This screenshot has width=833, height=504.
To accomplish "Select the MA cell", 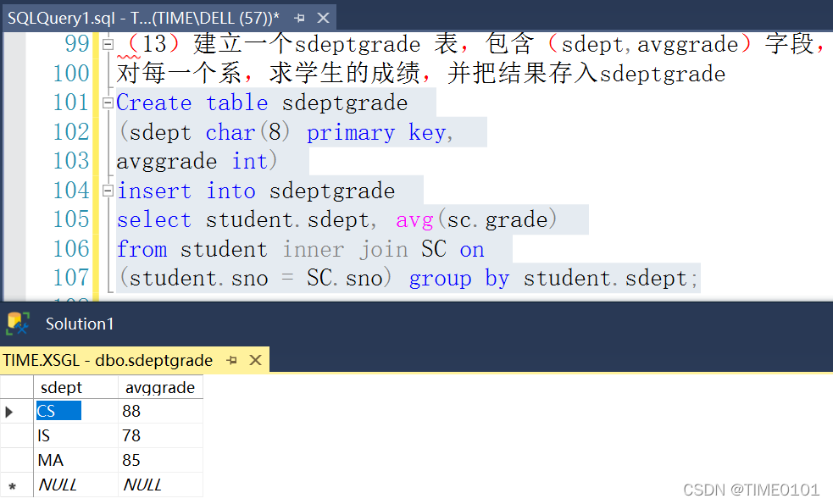I will (76, 460).
